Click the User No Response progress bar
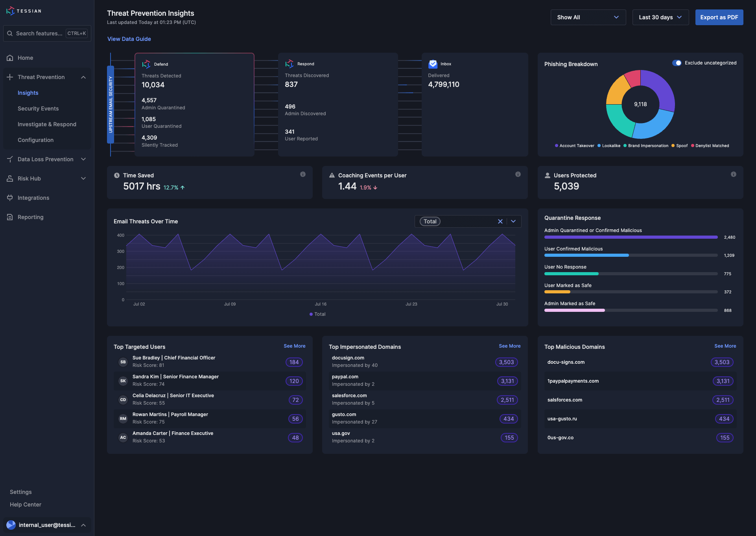This screenshot has width=756, height=536. tap(631, 274)
